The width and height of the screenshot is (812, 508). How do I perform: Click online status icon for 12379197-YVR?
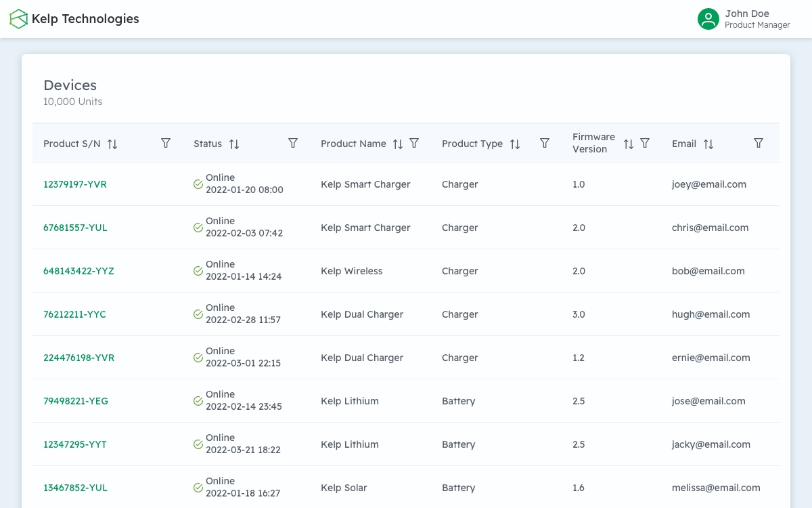click(198, 184)
